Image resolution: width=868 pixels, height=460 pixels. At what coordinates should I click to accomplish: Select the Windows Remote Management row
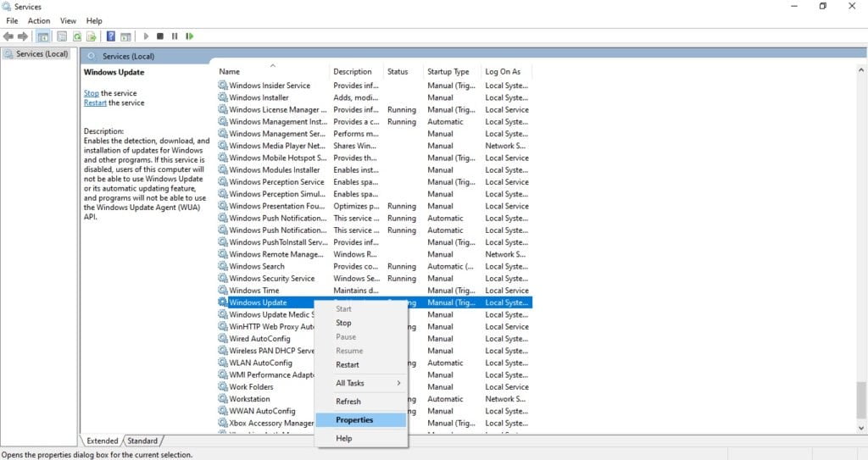click(374, 254)
